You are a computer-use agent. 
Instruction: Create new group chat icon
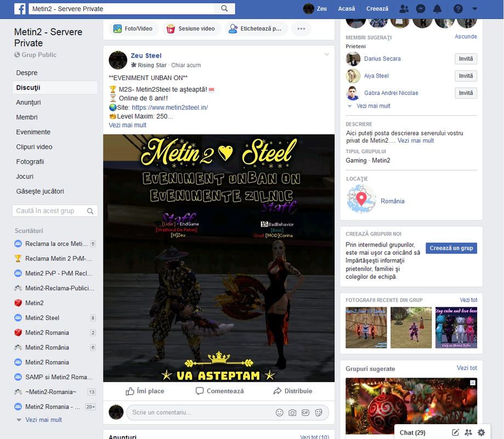click(x=468, y=432)
